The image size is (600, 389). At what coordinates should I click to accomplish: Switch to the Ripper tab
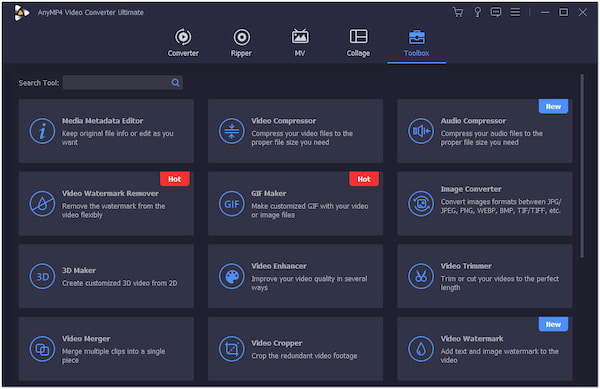(x=241, y=42)
